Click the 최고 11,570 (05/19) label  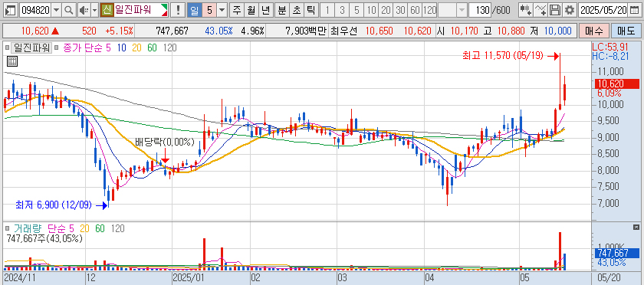tap(503, 55)
